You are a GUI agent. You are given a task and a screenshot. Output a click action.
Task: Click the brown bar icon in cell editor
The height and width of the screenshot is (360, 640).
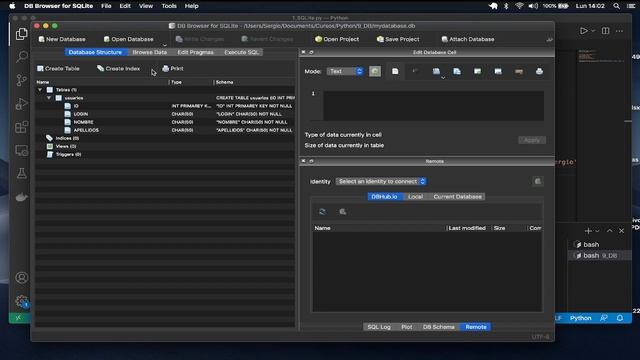point(519,71)
